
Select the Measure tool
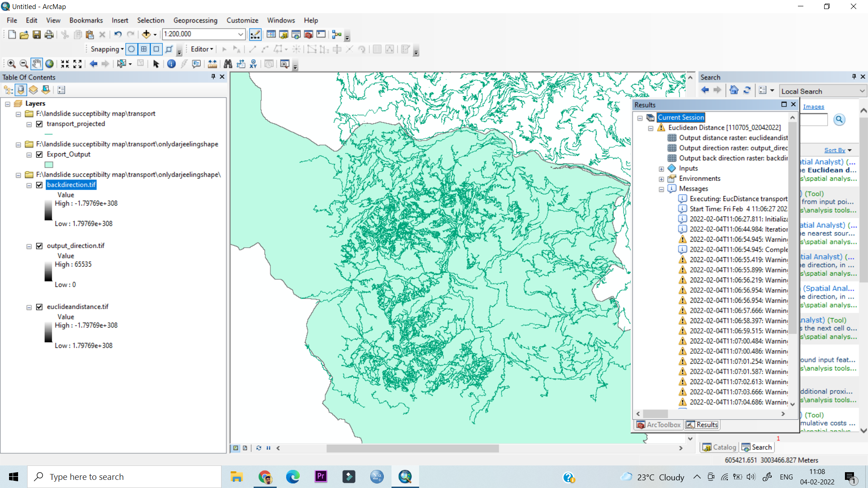tap(212, 64)
